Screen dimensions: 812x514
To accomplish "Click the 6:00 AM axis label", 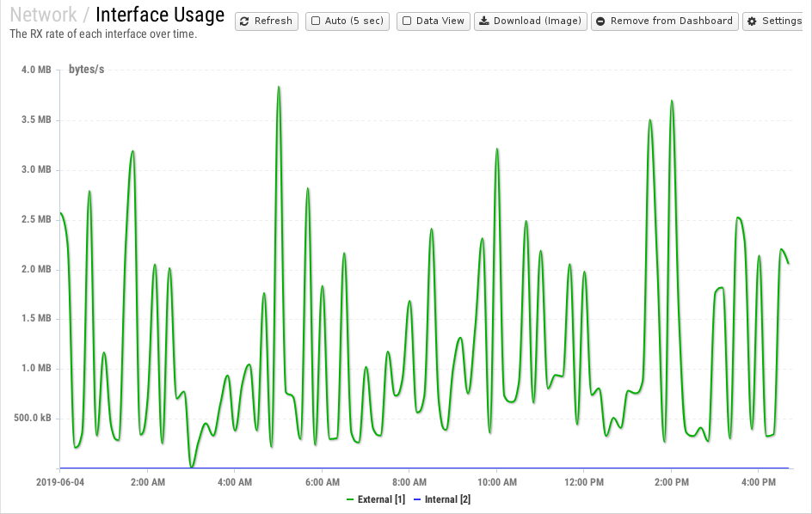I will [322, 482].
